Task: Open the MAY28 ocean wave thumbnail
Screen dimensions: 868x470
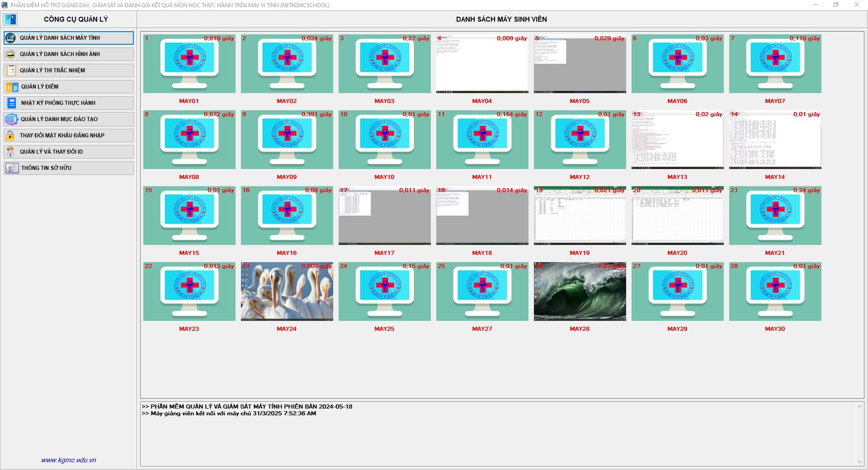Action: pyautogui.click(x=580, y=292)
